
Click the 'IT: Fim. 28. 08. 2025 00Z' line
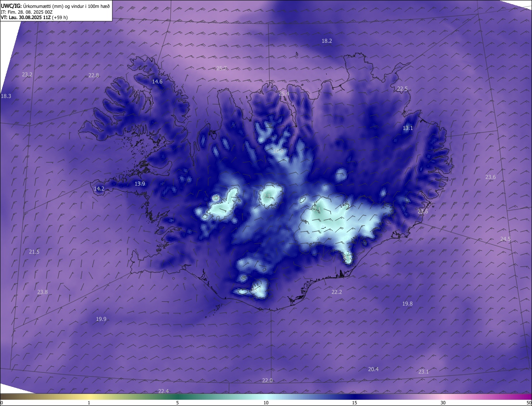point(26,12)
